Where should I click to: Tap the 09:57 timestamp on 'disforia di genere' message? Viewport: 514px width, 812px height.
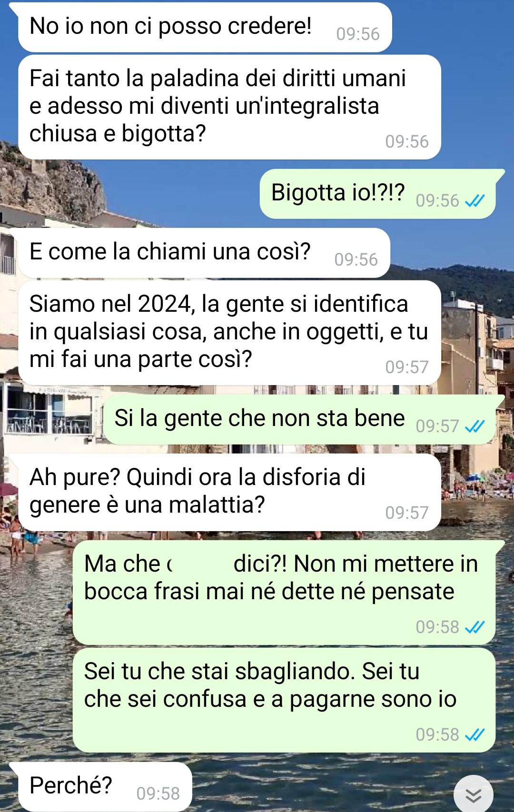point(407,513)
